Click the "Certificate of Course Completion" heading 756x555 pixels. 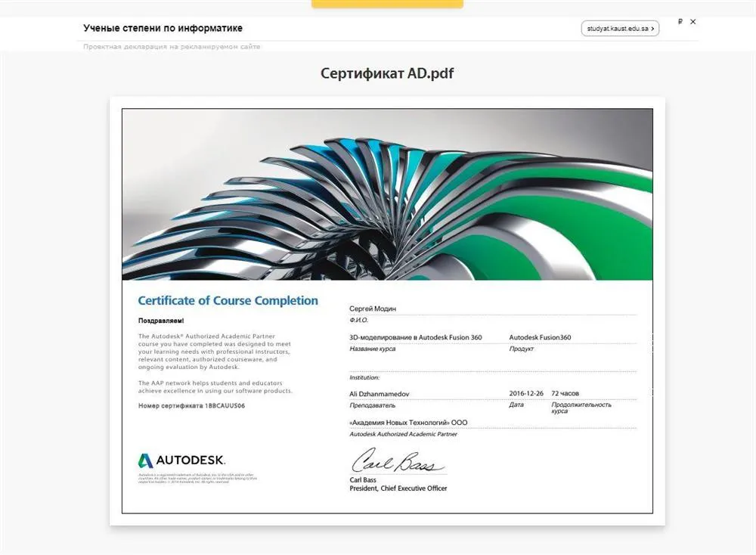(x=228, y=300)
